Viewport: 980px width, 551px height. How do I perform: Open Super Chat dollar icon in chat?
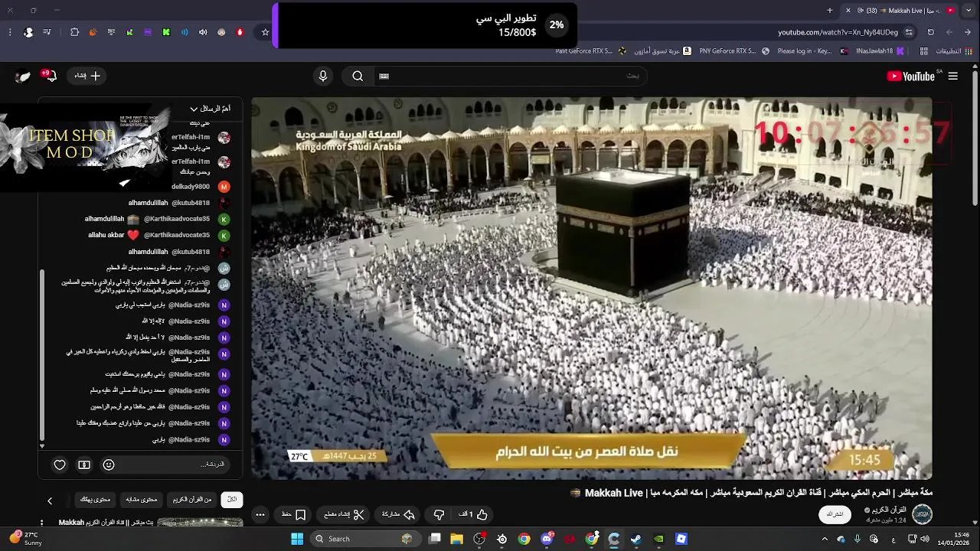click(84, 465)
